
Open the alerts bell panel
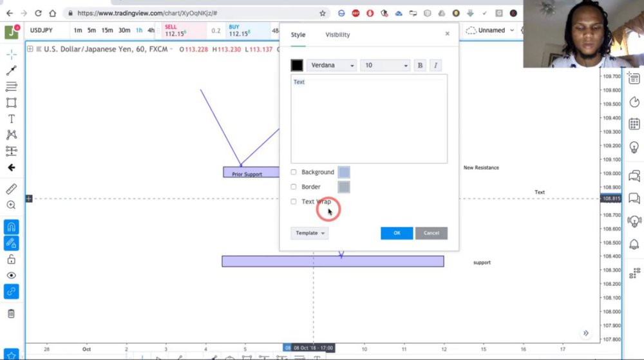point(634,244)
